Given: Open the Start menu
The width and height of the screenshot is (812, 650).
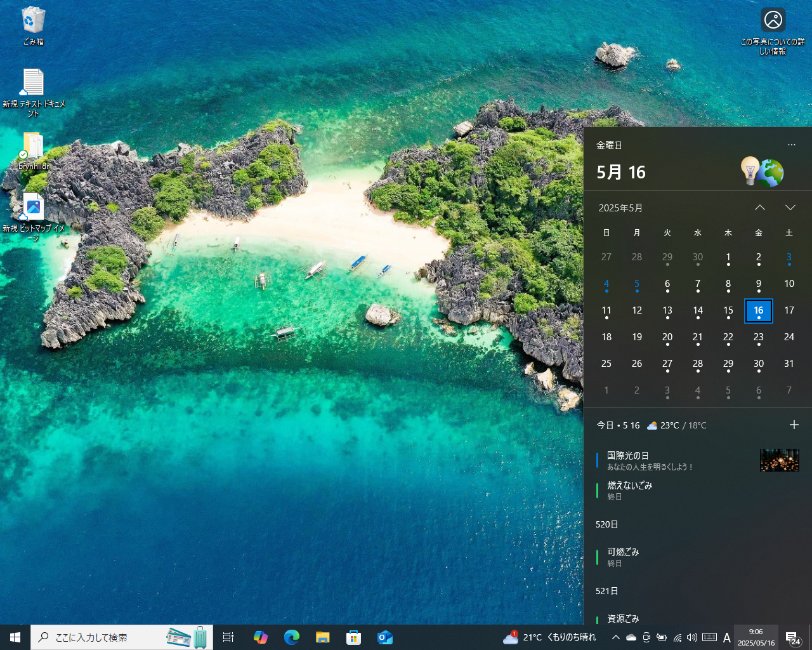Looking at the screenshot, I should click(x=14, y=637).
